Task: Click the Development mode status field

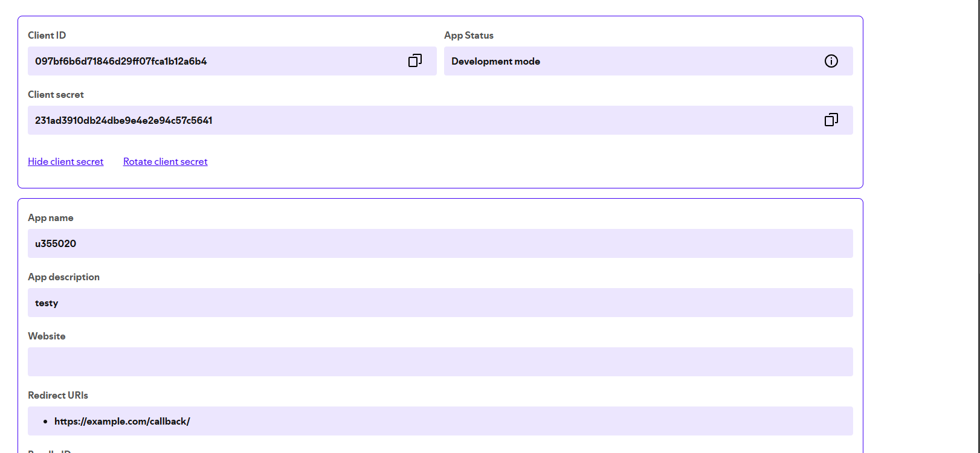Action: coord(495,61)
